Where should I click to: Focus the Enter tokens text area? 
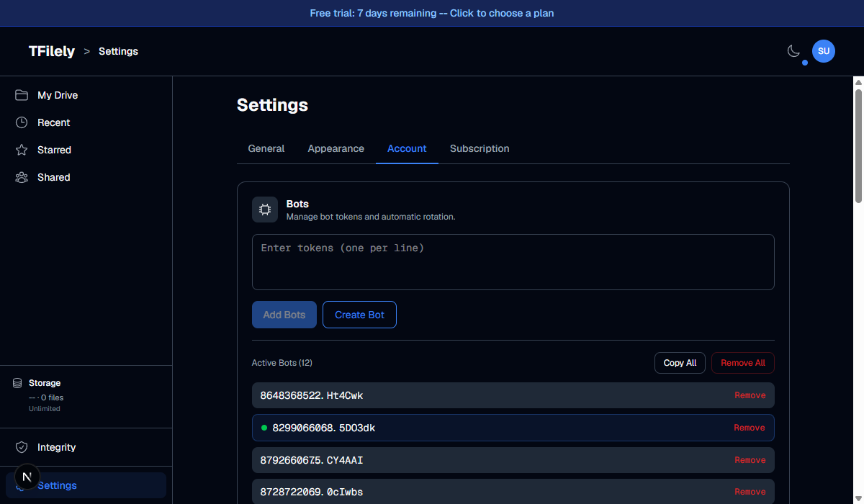pyautogui.click(x=513, y=262)
